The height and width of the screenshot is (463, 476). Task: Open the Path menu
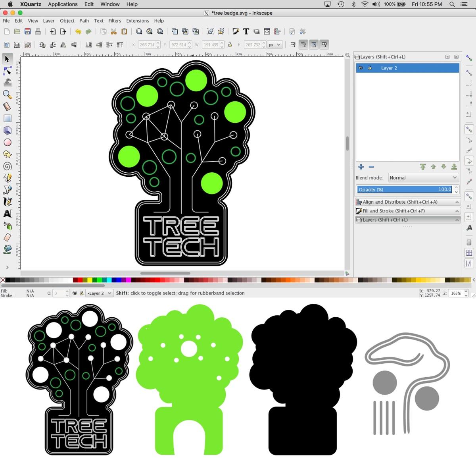click(x=84, y=21)
